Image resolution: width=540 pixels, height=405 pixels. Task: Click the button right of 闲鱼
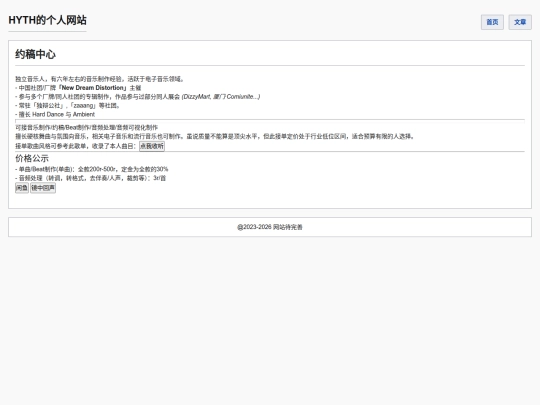(43, 188)
